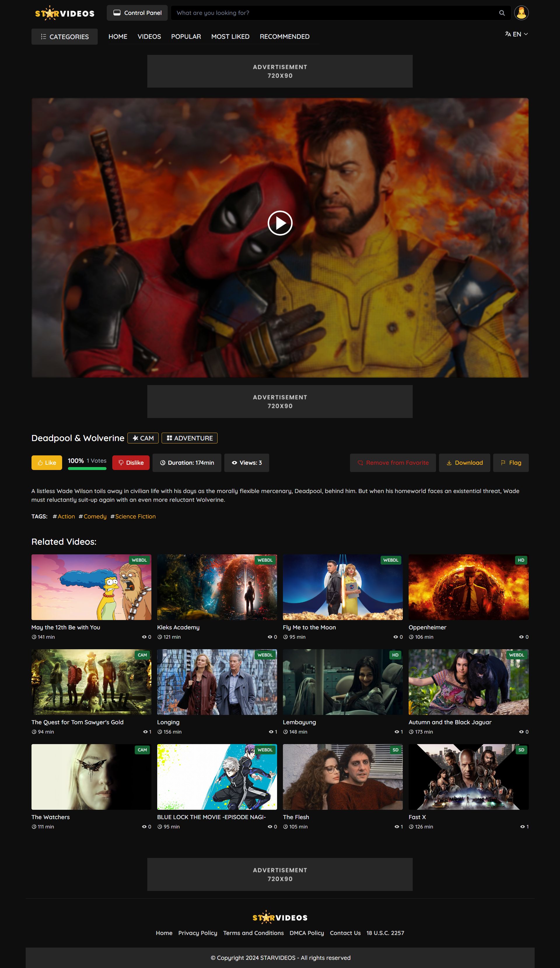Flag this video

(x=511, y=462)
